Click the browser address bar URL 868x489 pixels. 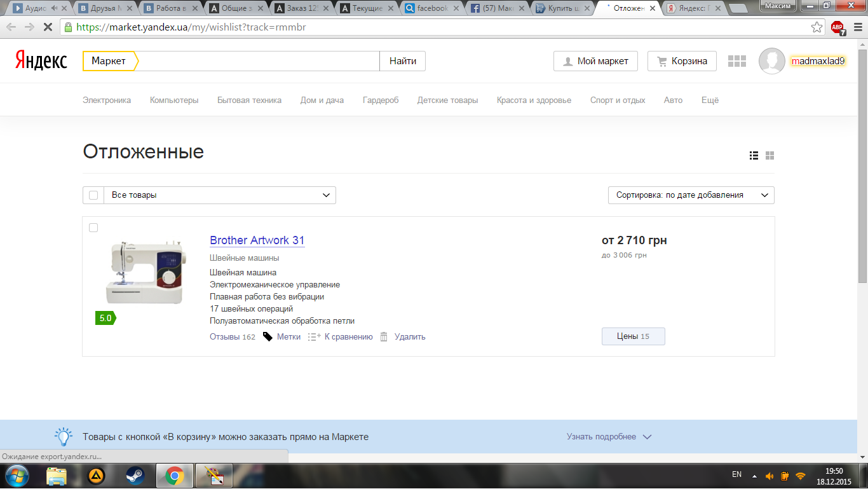pyautogui.click(x=191, y=27)
